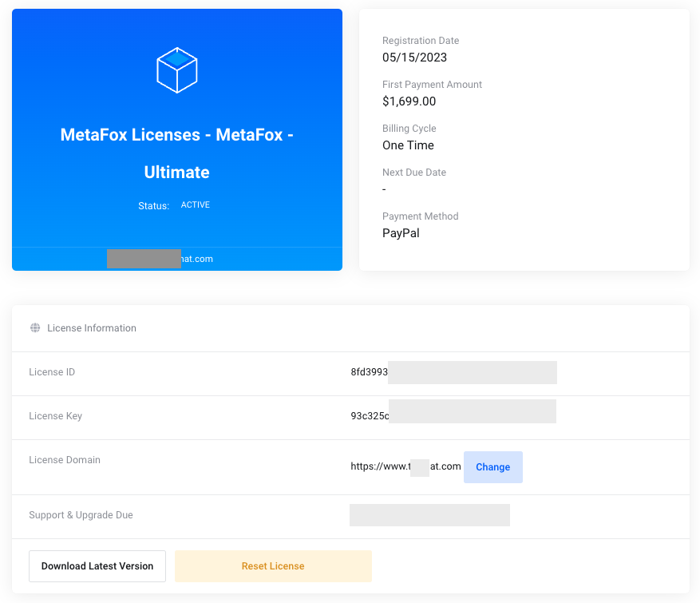The height and width of the screenshot is (603, 700).
Task: Click the globe icon beside License Information
Action: click(x=35, y=327)
